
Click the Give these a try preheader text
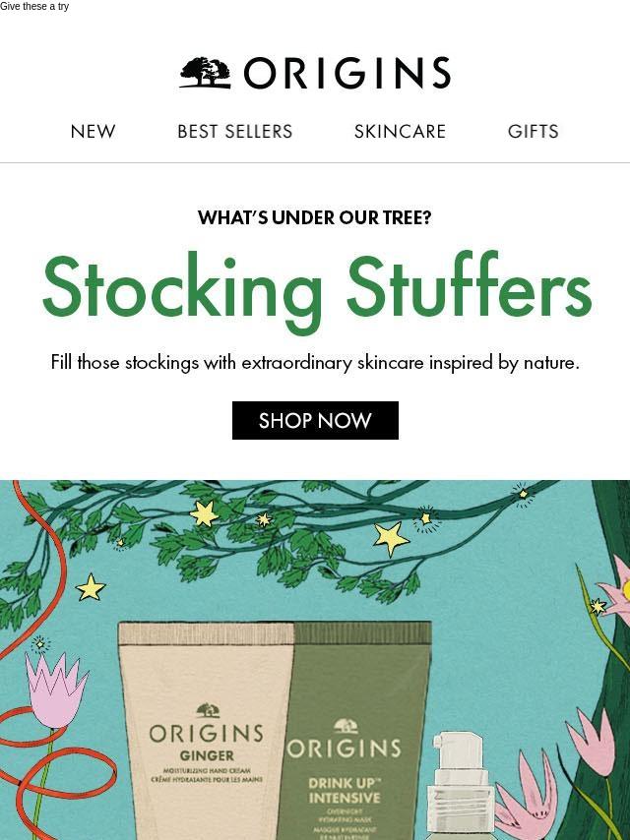point(34,7)
